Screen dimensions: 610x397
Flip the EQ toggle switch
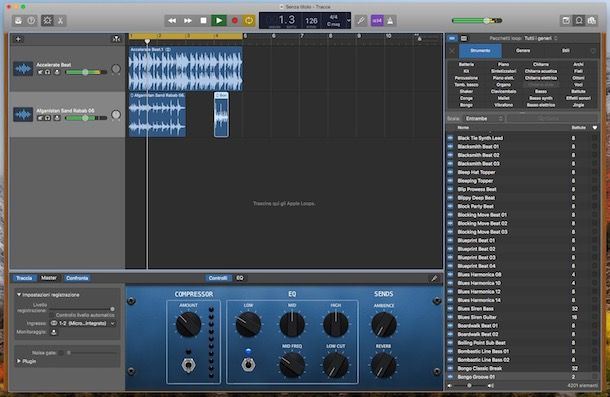point(248,364)
